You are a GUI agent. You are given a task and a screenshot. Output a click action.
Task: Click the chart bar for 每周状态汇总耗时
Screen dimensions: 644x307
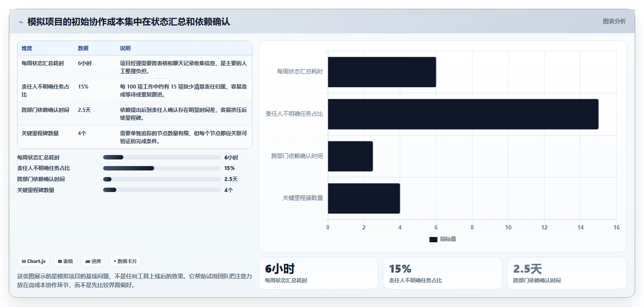[382, 72]
